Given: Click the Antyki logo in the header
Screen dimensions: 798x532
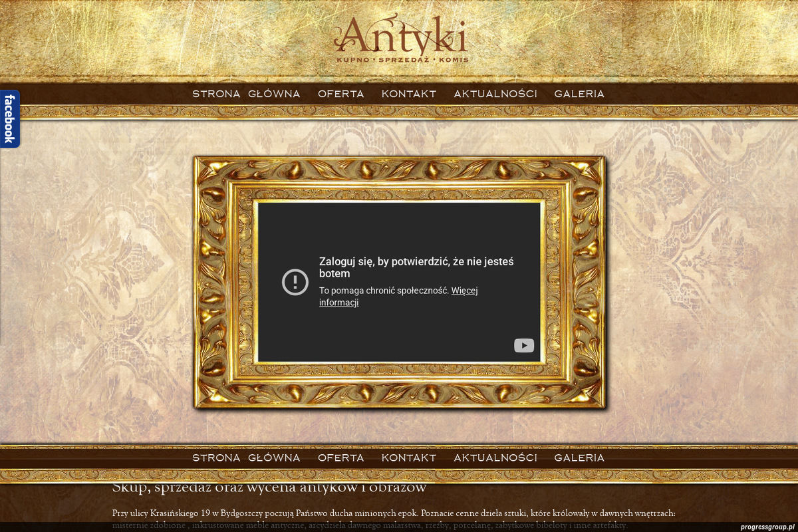Looking at the screenshot, I should [x=400, y=36].
